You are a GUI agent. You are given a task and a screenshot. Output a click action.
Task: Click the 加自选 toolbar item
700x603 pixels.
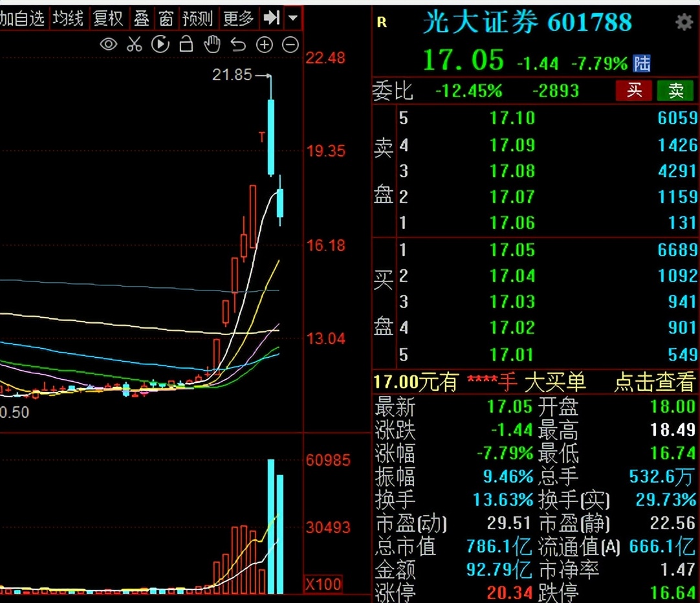pyautogui.click(x=23, y=19)
